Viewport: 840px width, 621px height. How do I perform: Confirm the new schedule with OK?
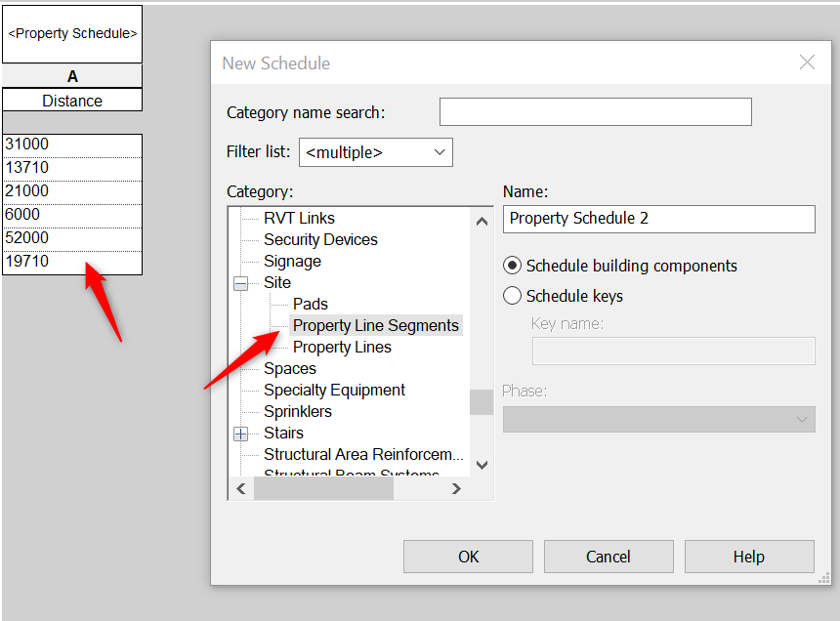point(468,556)
